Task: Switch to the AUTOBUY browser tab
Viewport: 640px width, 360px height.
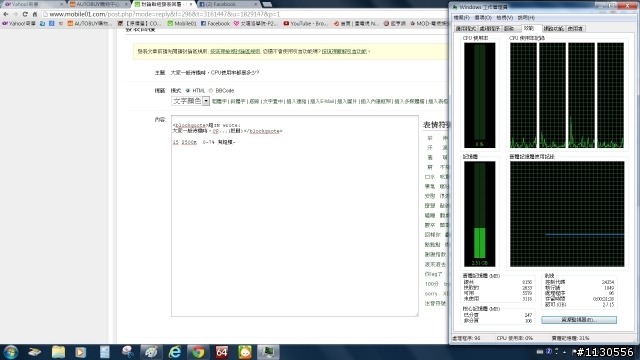Action: tap(98, 4)
